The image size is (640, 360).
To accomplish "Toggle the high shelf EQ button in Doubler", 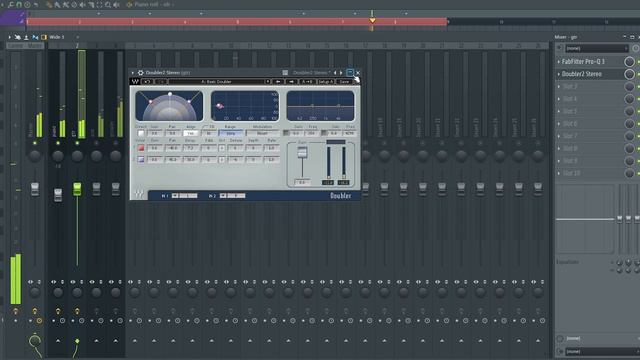I will [x=324, y=133].
